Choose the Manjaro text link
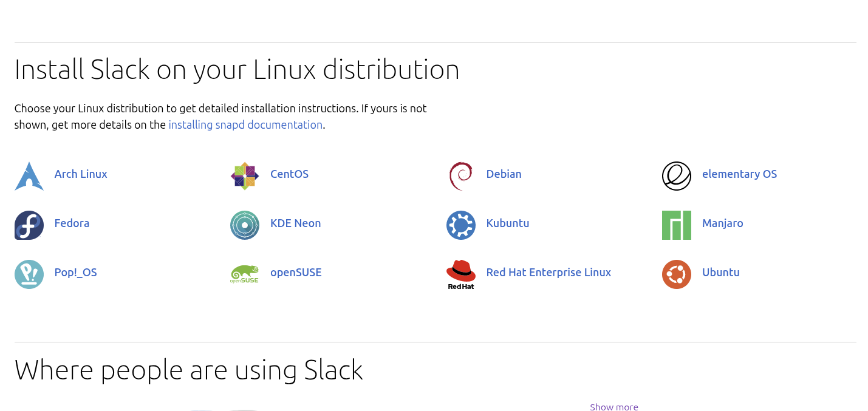Screen dimensions: 868x411 click(x=723, y=223)
